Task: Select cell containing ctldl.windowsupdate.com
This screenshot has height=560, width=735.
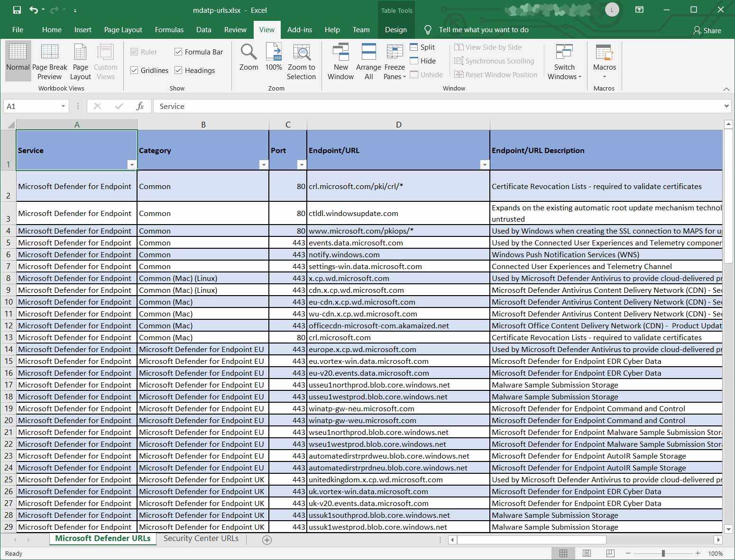Action: point(398,213)
